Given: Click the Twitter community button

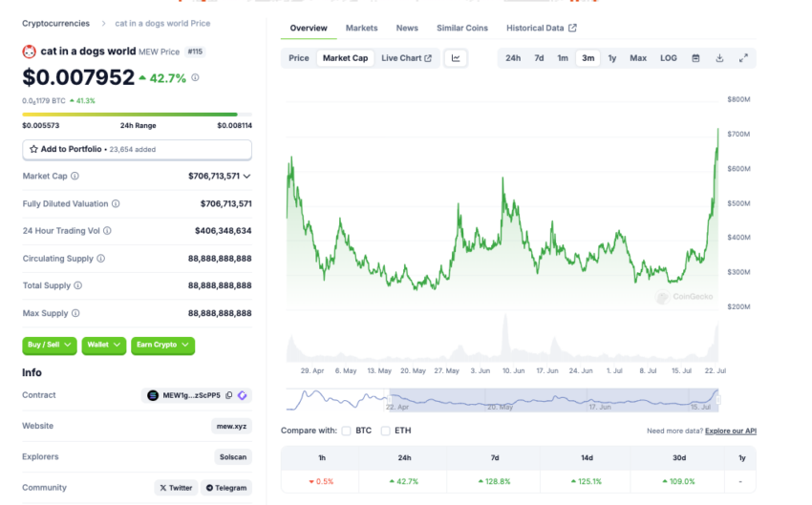Looking at the screenshot, I should tap(176, 488).
